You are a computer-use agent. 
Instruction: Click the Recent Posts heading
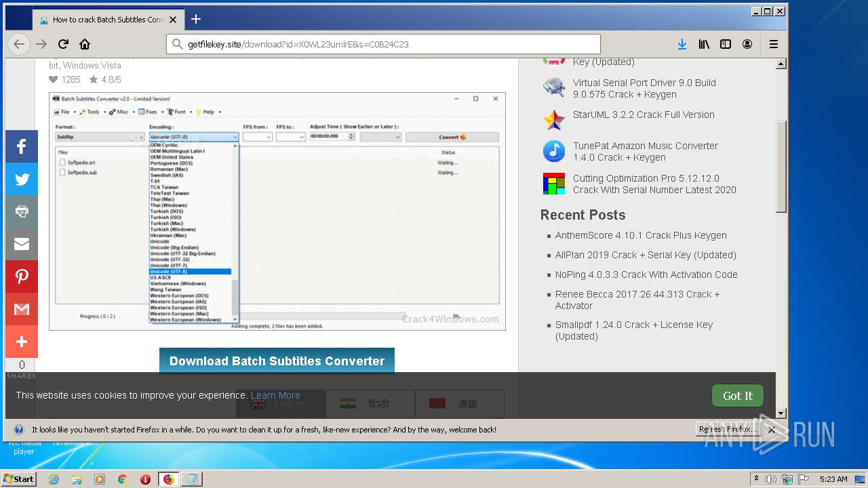(583, 215)
